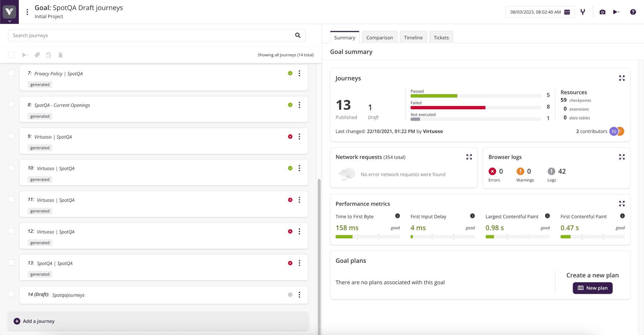Open options menu for journey 9 Virtuoso

299,137
